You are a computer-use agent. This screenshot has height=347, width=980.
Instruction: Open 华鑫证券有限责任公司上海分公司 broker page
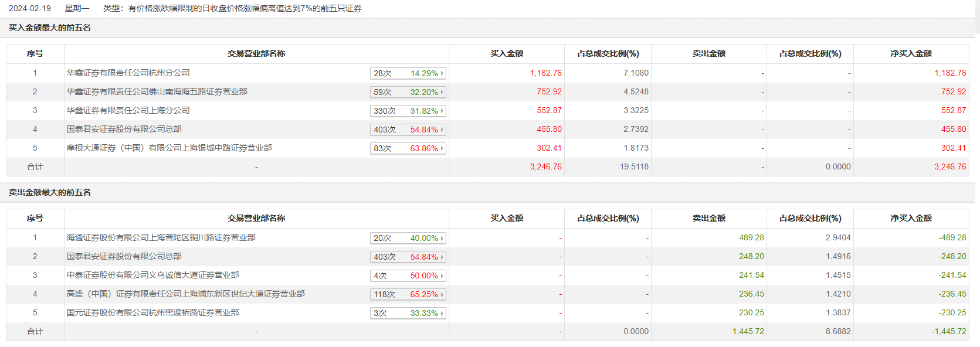[128, 110]
